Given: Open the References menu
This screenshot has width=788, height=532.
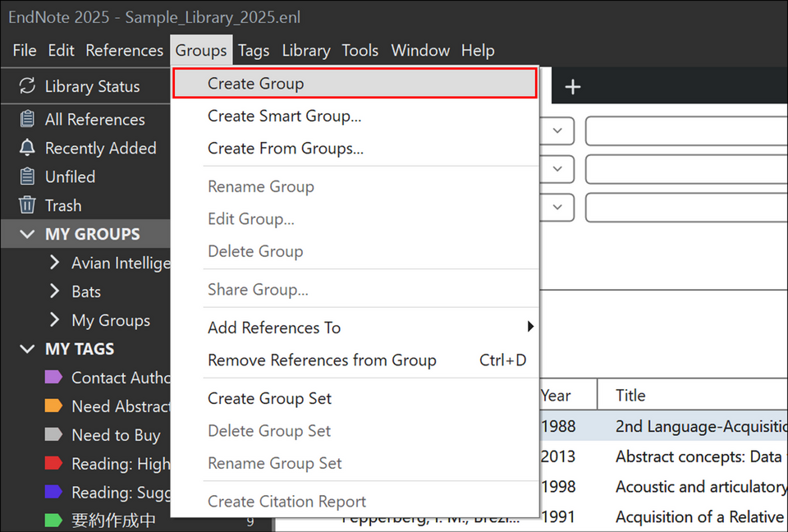Looking at the screenshot, I should tap(124, 50).
